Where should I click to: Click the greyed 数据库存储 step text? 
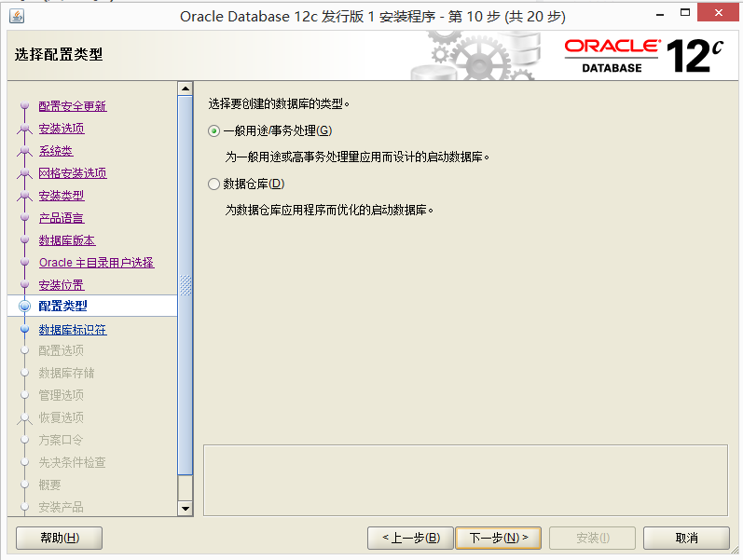[66, 374]
